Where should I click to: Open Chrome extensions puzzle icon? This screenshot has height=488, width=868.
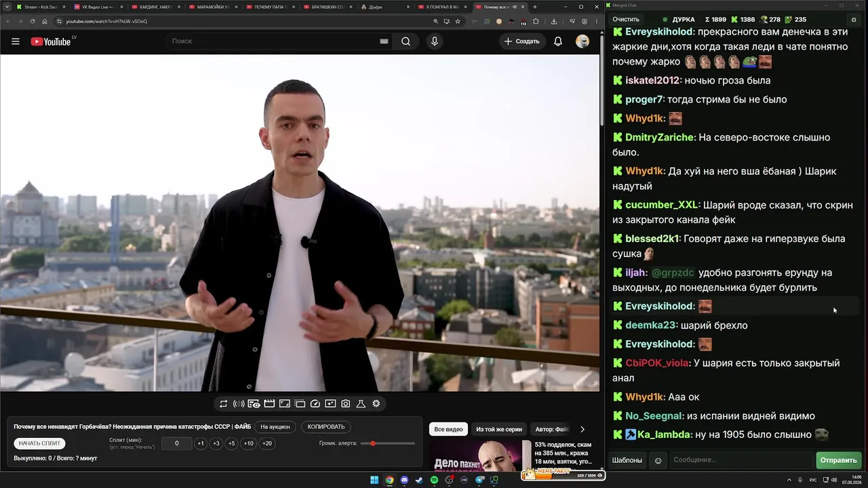click(536, 21)
